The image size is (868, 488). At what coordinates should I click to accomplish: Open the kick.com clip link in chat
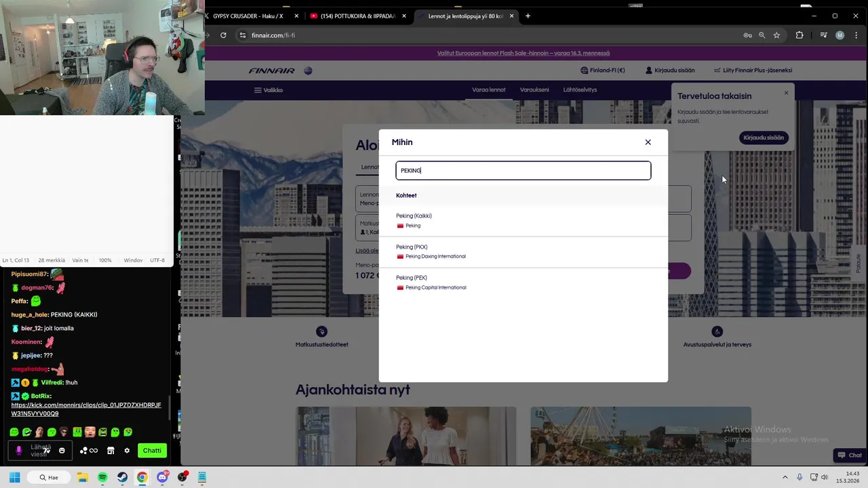click(x=86, y=409)
